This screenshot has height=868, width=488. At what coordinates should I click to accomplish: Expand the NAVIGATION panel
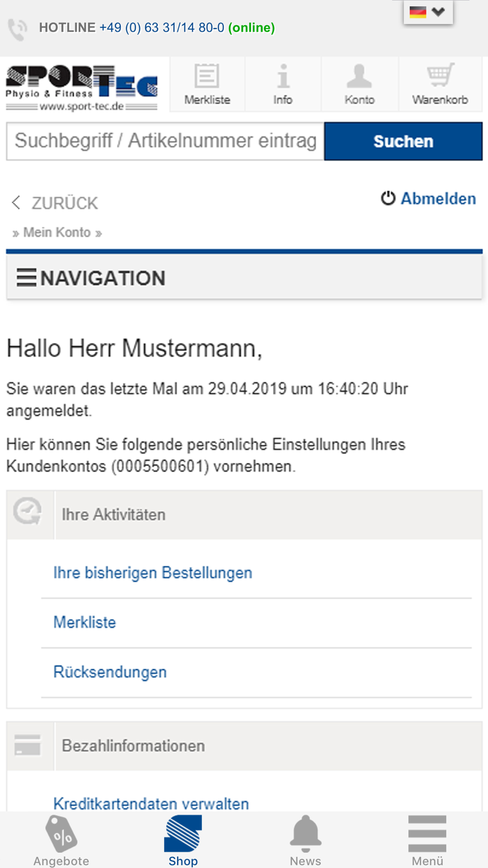tap(244, 278)
